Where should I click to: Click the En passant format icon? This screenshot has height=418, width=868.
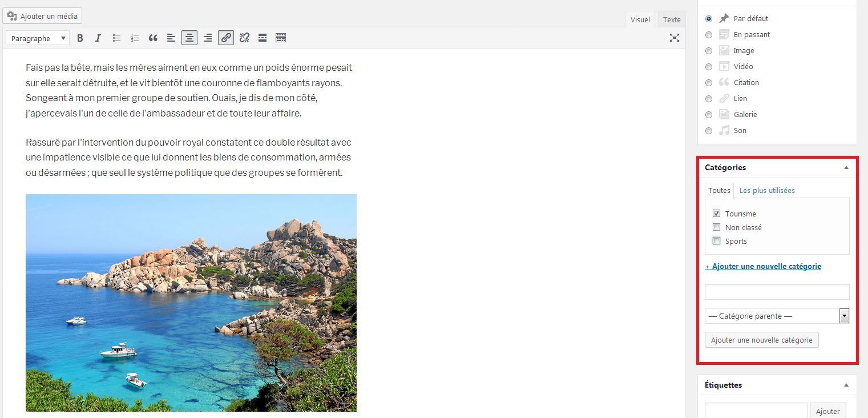(724, 34)
